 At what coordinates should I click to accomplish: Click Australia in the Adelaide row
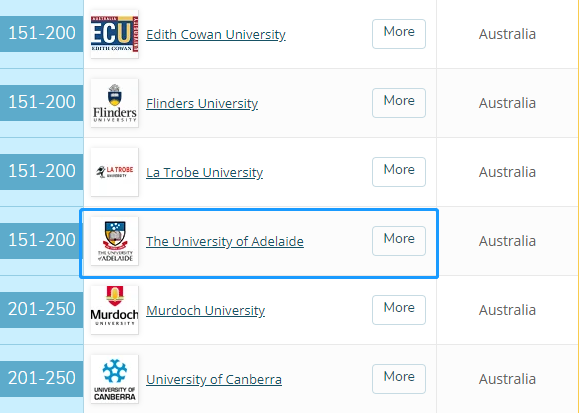coord(507,241)
